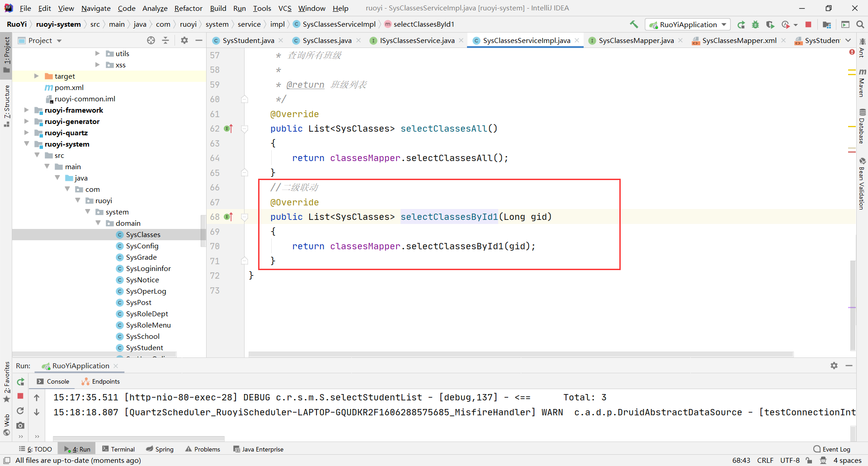The height and width of the screenshot is (466, 868).
Task: Run with Coverage from the toolbar
Action: 770,24
